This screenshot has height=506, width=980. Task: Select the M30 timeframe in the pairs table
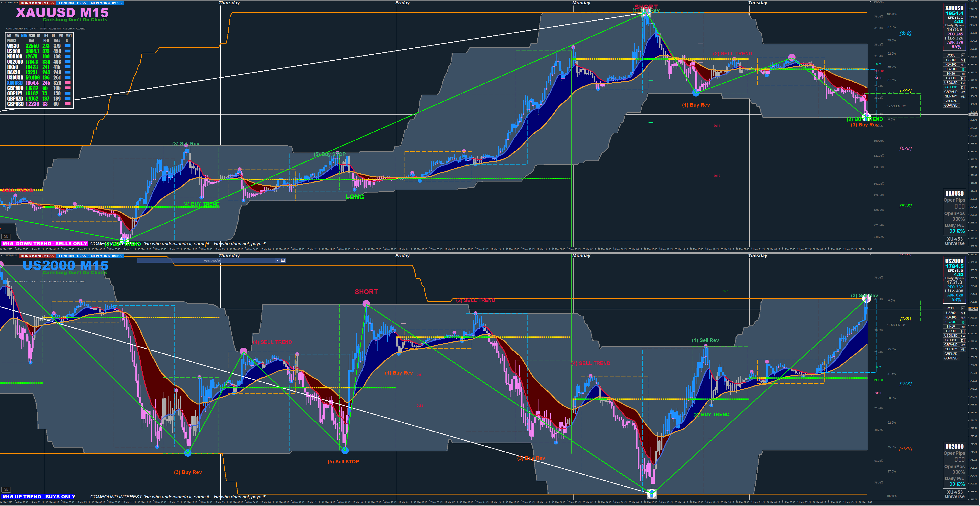click(x=32, y=36)
